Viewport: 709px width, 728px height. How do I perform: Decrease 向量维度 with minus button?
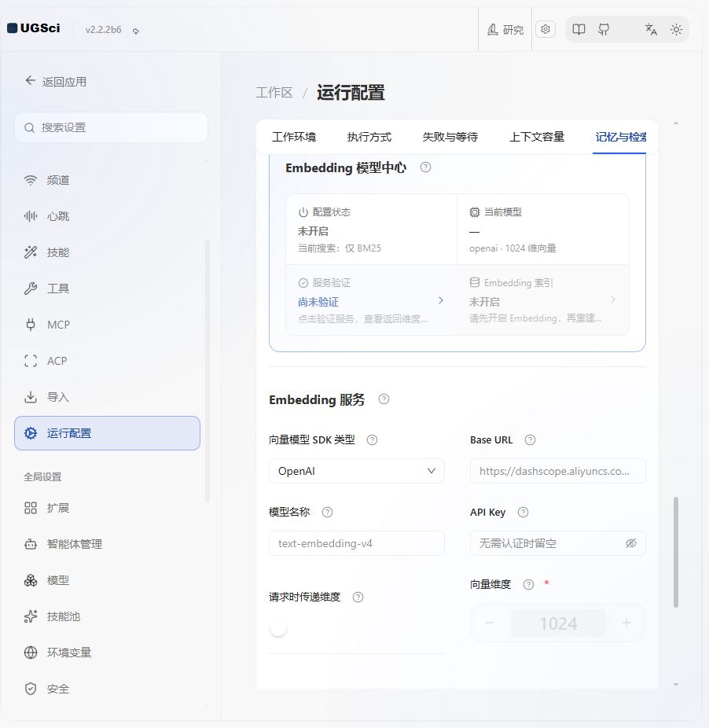(490, 623)
